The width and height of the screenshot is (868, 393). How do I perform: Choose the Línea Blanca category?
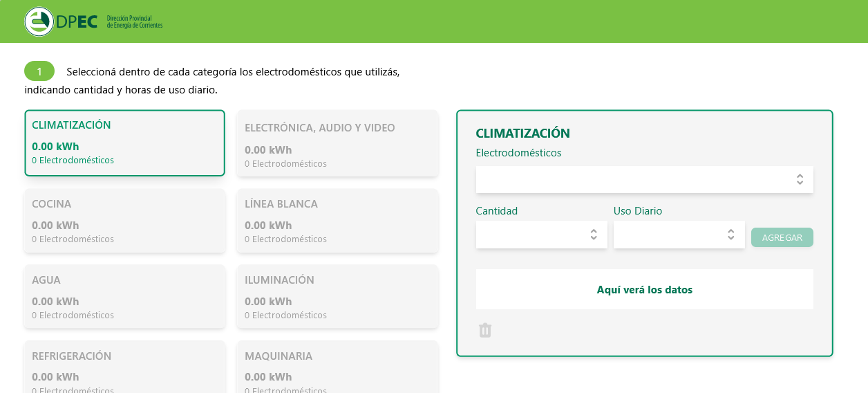(337, 221)
